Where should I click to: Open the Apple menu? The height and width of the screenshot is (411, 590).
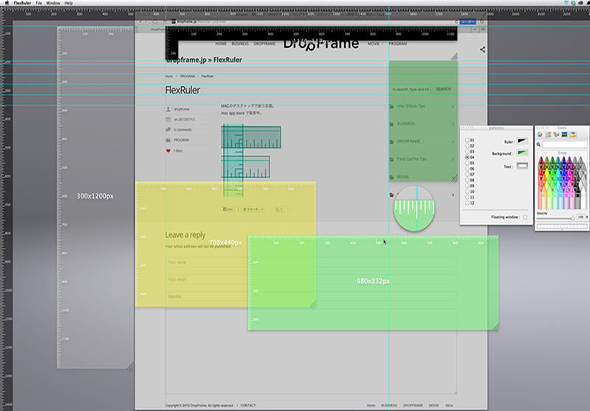(x=6, y=3)
